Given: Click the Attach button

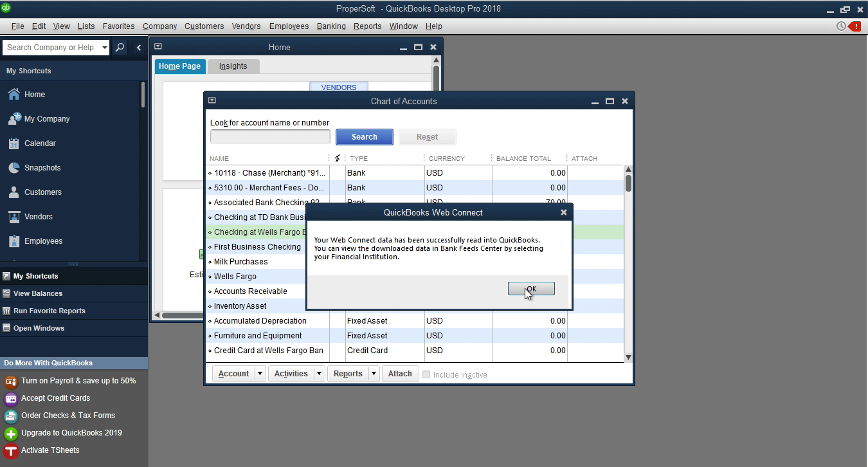Looking at the screenshot, I should pyautogui.click(x=400, y=374).
